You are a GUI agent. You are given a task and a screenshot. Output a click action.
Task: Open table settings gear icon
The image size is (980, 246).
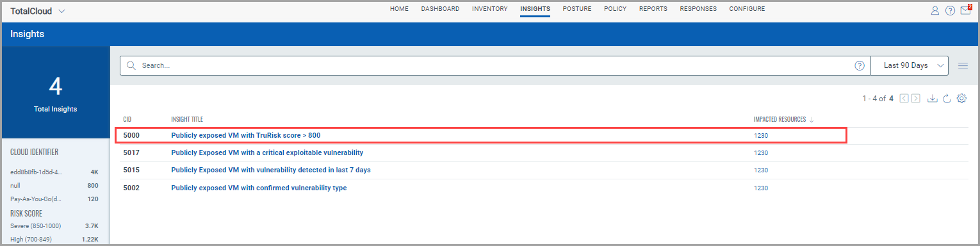[961, 99]
